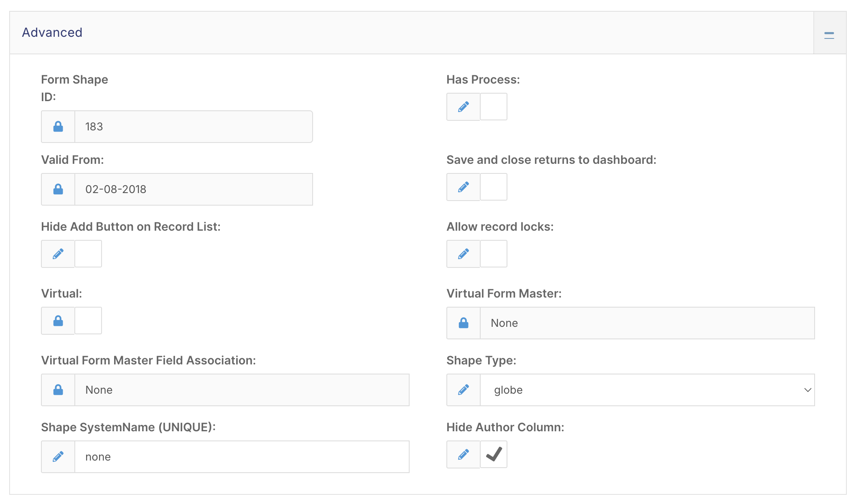Toggle the Virtual checkbox

[88, 321]
